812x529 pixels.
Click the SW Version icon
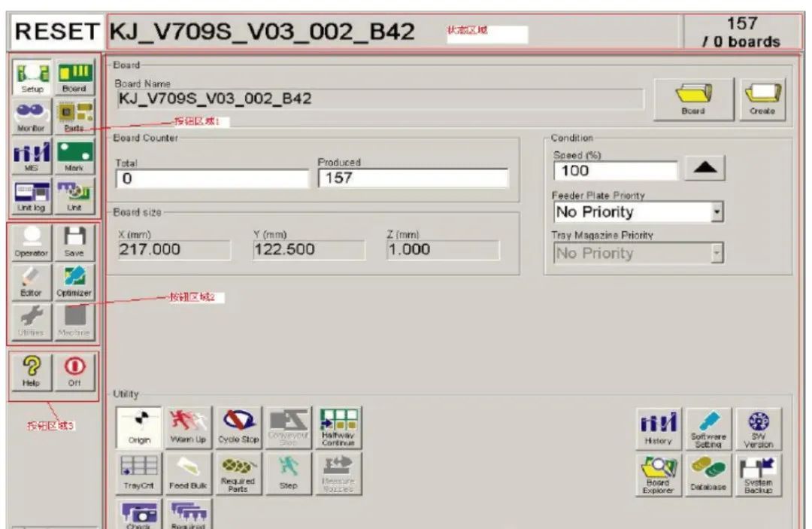coord(757,428)
